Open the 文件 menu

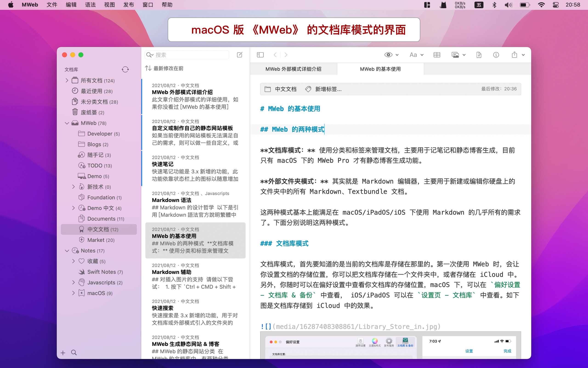coord(52,5)
